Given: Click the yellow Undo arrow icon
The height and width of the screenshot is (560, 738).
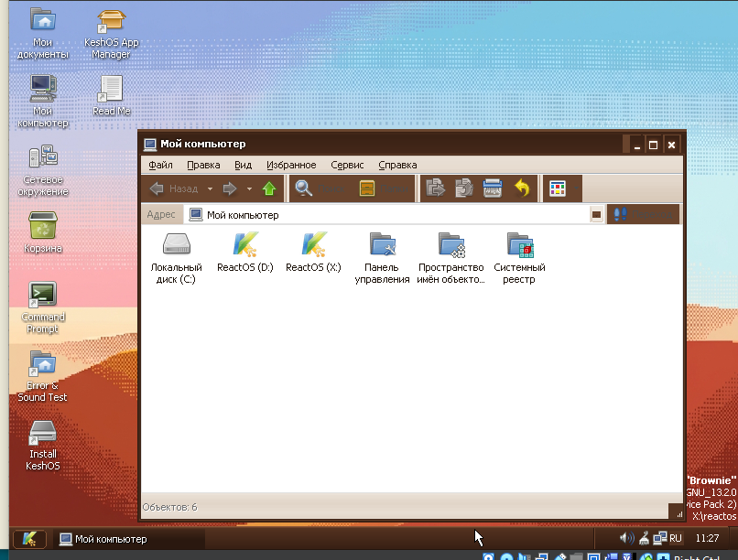Looking at the screenshot, I should [522, 189].
